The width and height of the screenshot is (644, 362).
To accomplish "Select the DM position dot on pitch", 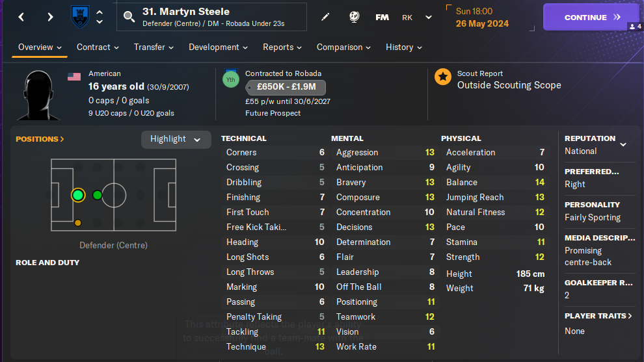I will coord(97,195).
